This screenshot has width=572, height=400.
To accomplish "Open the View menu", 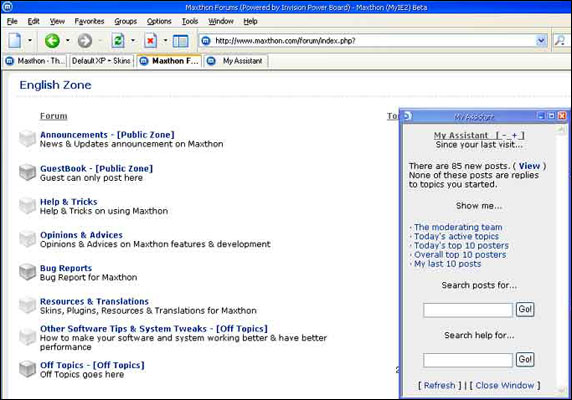I will [57, 22].
